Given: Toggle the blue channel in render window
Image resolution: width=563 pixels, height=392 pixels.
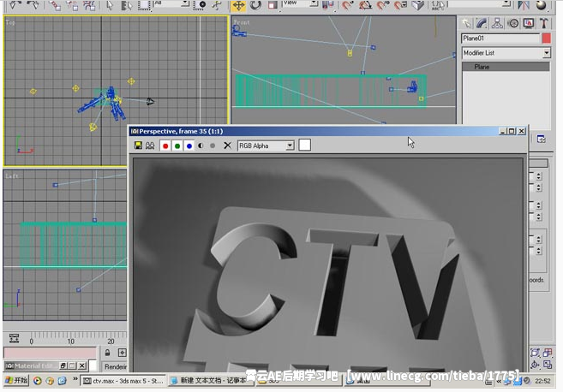Looking at the screenshot, I should pyautogui.click(x=189, y=146).
